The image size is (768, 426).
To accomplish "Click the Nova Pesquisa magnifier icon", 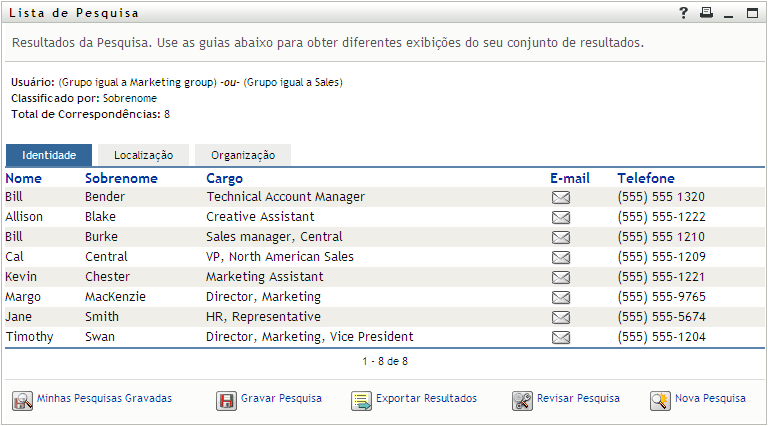I will coord(660,400).
